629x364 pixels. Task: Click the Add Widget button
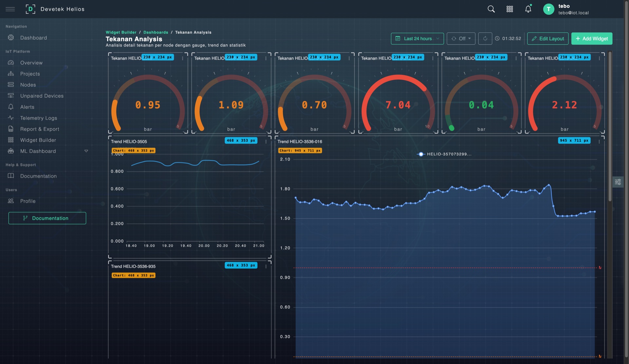coord(592,38)
